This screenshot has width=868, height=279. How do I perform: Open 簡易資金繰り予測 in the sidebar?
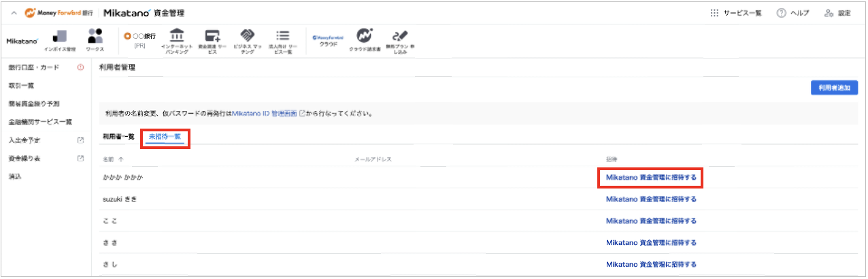click(34, 104)
